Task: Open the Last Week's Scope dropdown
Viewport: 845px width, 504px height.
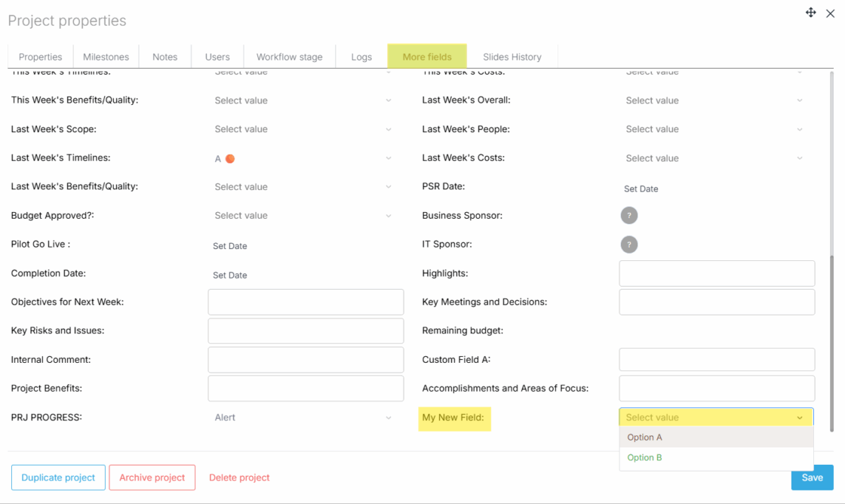Action: 303,129
